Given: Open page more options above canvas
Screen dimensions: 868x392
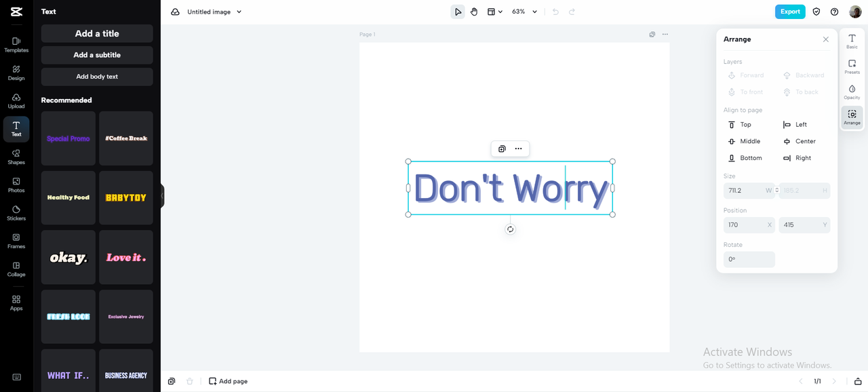Looking at the screenshot, I should pos(665,35).
